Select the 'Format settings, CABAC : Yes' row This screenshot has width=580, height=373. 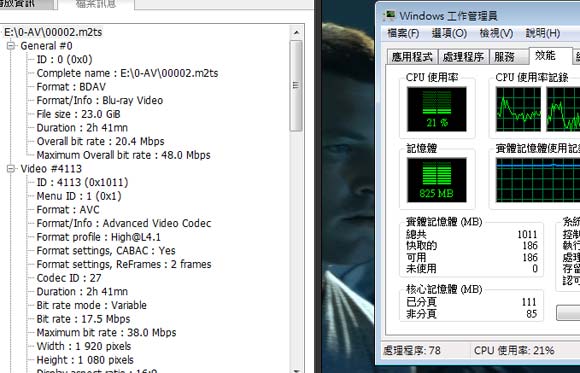coord(106,251)
